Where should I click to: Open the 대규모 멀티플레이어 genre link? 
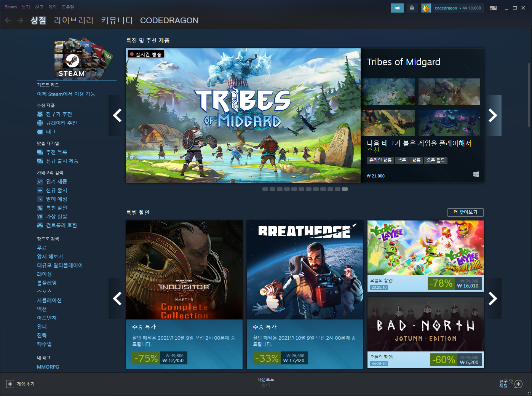[60, 265]
